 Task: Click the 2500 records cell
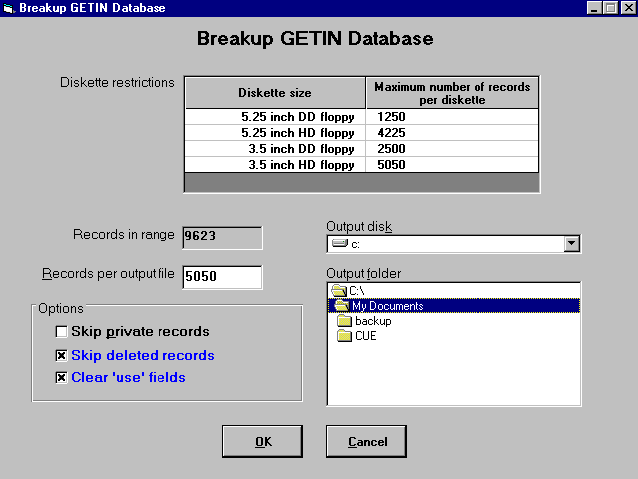click(x=452, y=149)
